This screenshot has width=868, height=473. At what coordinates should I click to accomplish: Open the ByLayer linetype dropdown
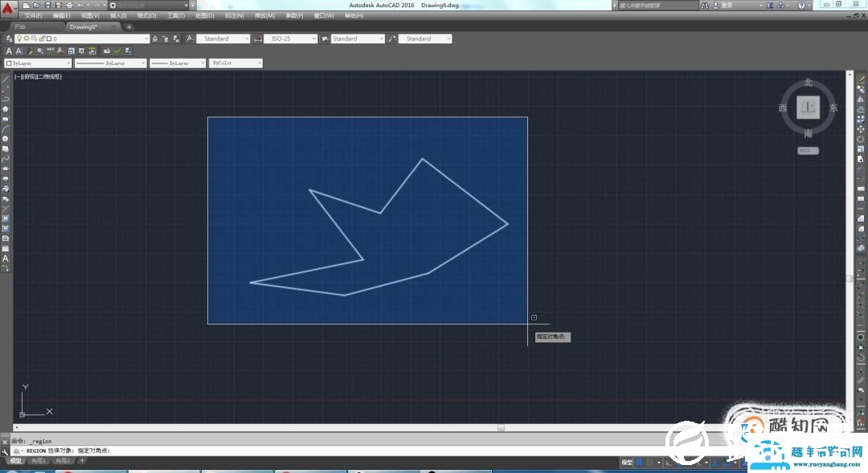pos(110,63)
